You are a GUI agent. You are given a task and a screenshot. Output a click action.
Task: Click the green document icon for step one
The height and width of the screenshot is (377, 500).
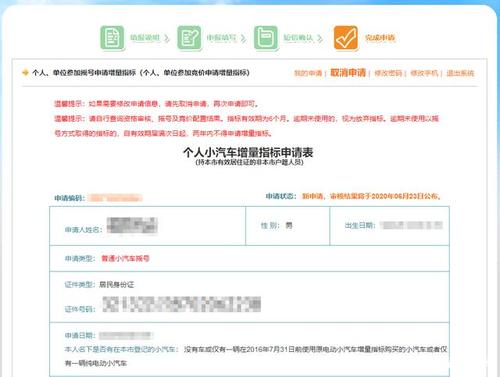112,38
